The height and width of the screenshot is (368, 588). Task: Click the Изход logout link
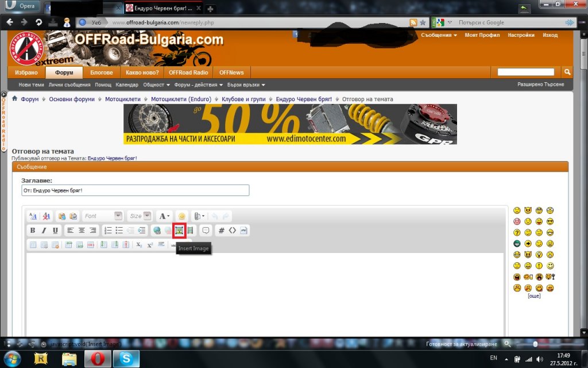pos(550,35)
